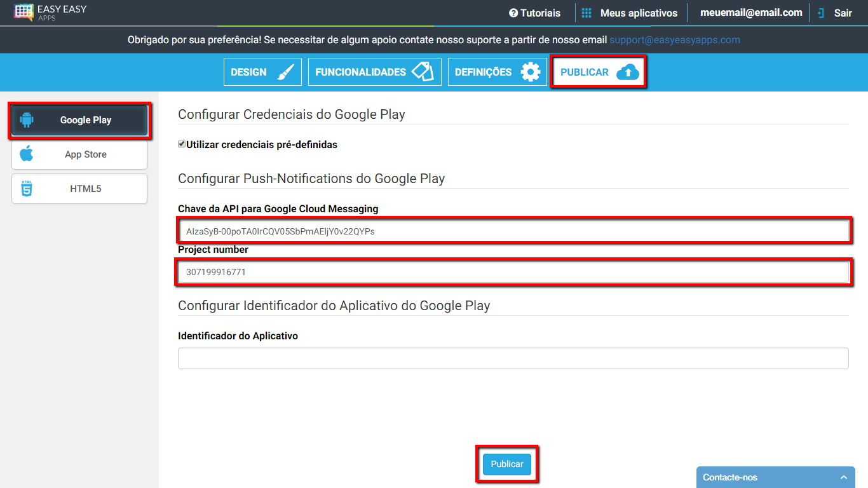Focus the Project number input field
The image size is (868, 488).
(513, 272)
